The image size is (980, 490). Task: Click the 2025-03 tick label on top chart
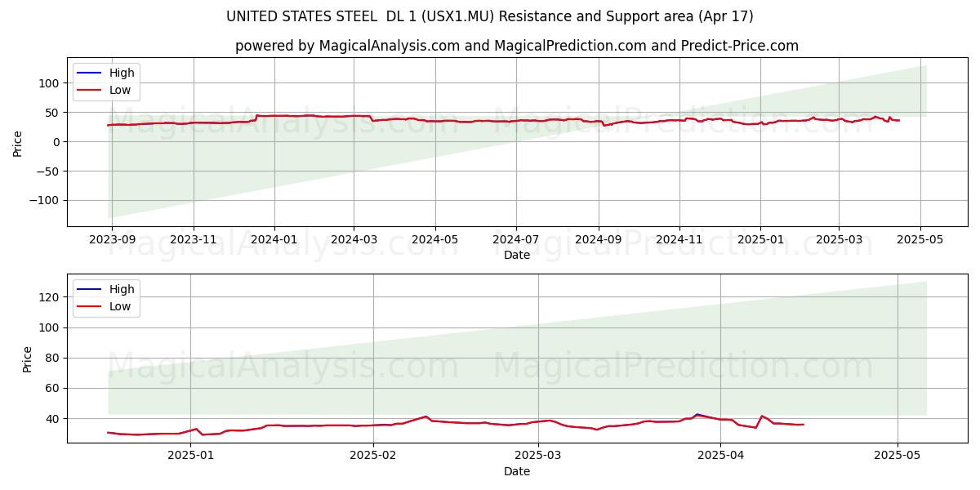(839, 240)
